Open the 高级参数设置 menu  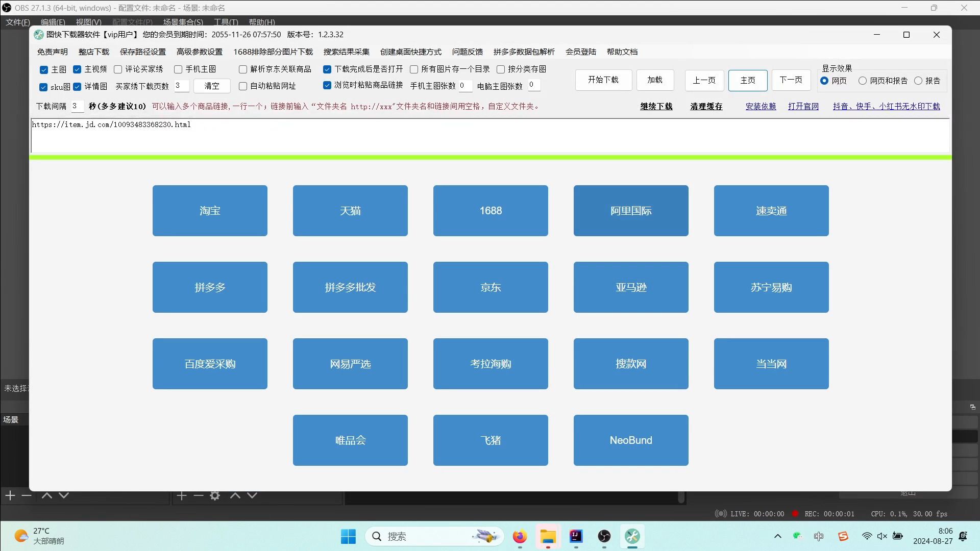[x=200, y=52]
